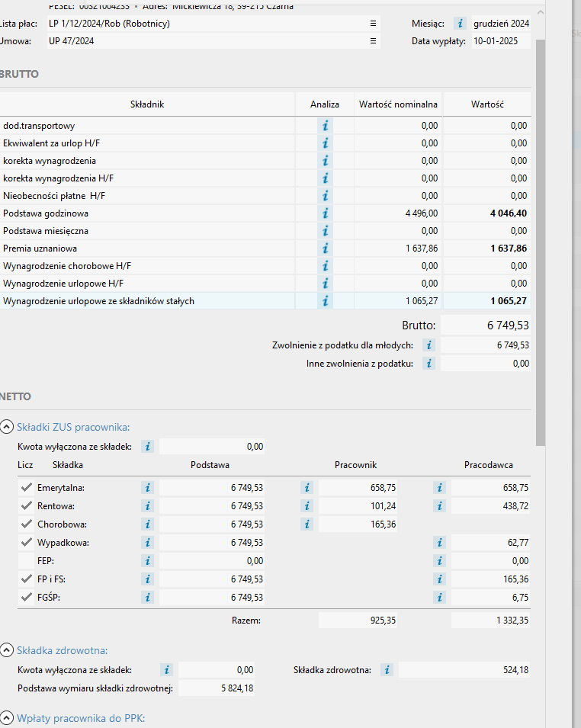This screenshot has height=728, width=581.
Task: Open info icon for Emerytalna podstawa
Action: click(x=148, y=488)
